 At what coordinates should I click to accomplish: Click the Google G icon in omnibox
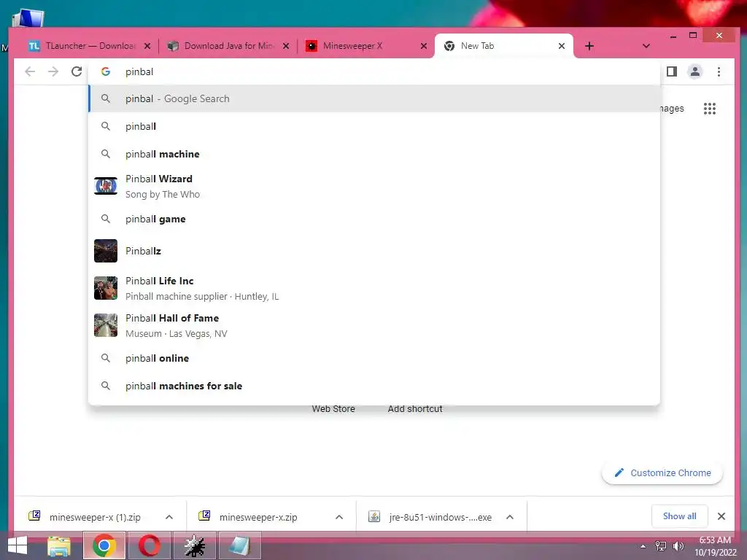pyautogui.click(x=106, y=72)
